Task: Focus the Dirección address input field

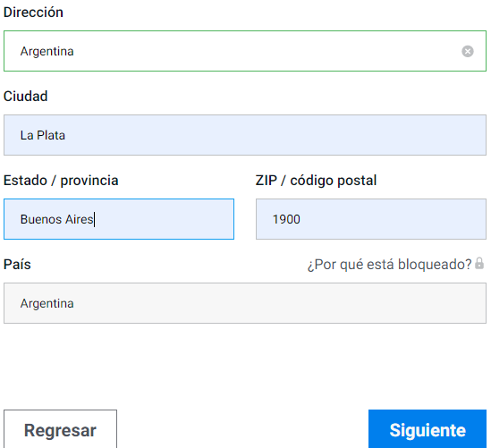Action: [245, 51]
